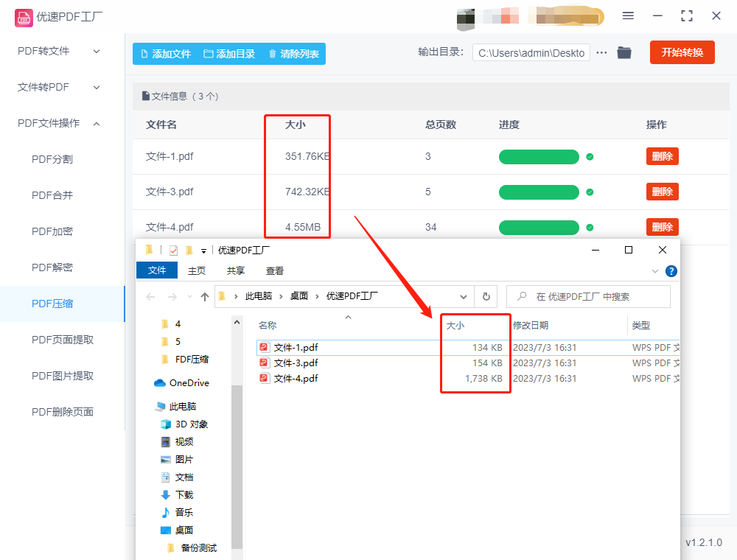The width and height of the screenshot is (737, 560).
Task: Select PDF图片提取 in the sidebar
Action: [x=62, y=376]
